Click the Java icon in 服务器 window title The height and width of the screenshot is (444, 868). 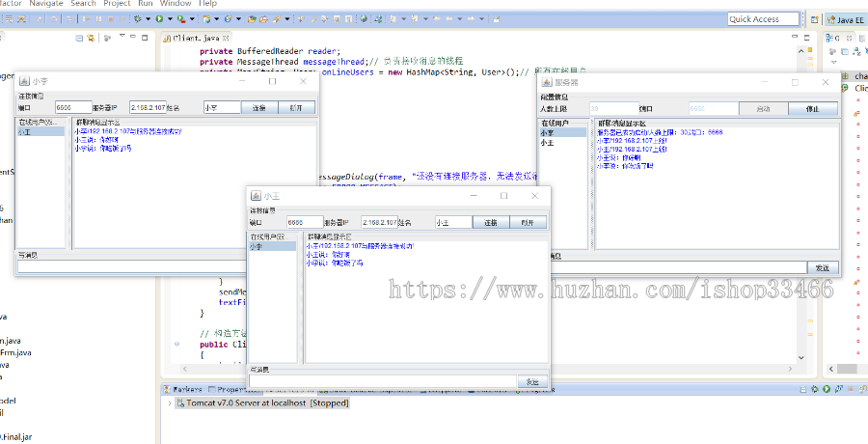pos(547,83)
